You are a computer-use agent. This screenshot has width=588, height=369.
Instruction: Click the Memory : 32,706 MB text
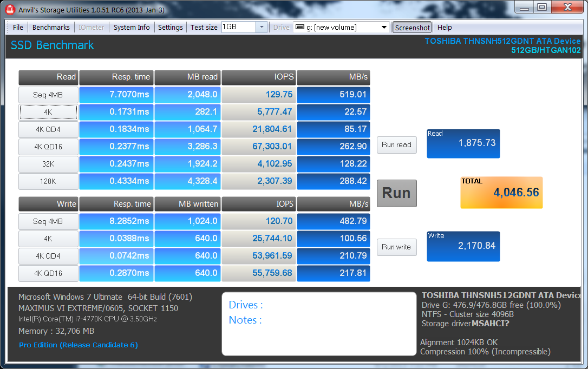[56, 331]
